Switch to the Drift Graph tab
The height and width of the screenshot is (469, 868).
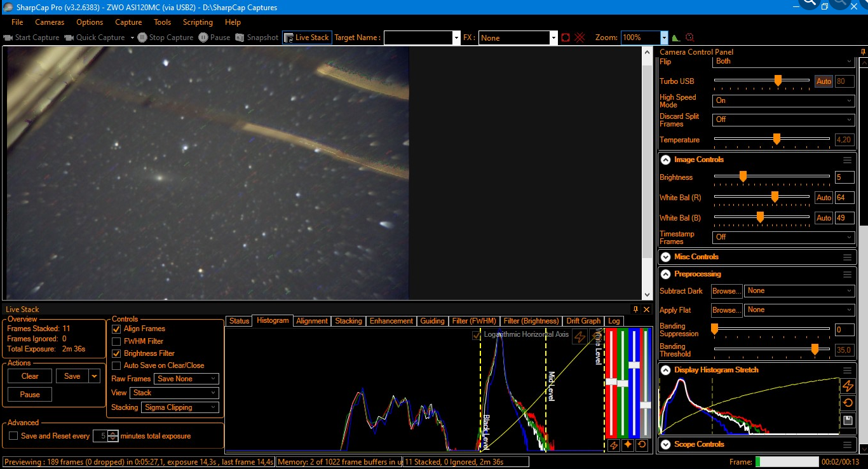pos(583,321)
